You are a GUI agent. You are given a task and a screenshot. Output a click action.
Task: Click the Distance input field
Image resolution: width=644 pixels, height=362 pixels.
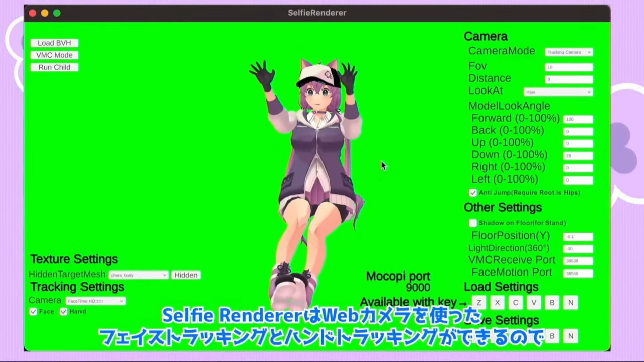click(x=569, y=79)
